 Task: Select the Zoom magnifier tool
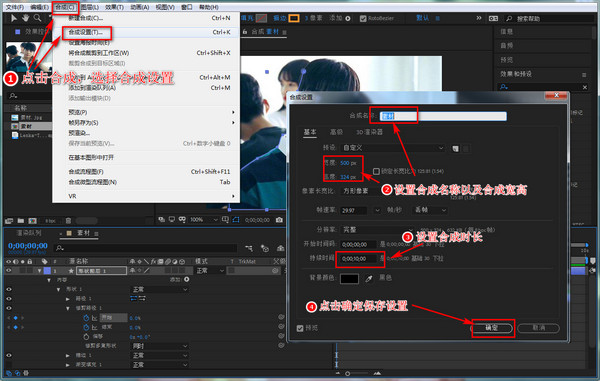pyautogui.click(x=37, y=18)
